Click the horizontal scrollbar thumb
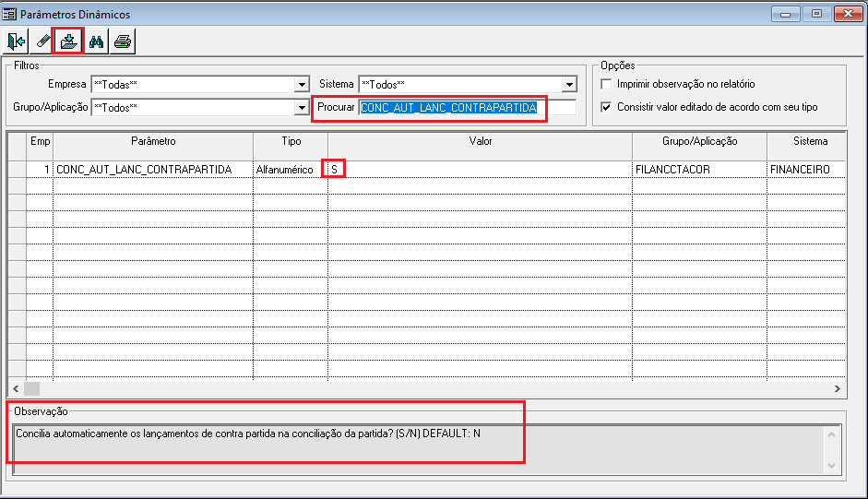Screen dimensions: 868x499 (31, 389)
